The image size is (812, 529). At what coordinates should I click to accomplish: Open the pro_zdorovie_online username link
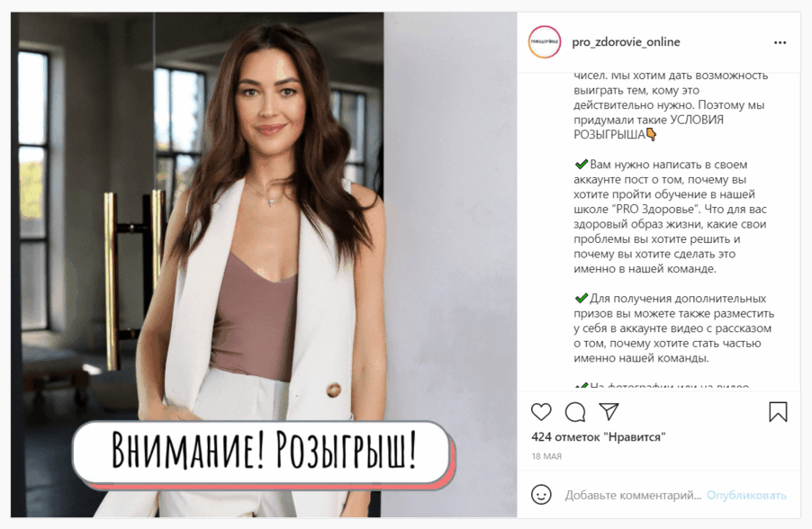tap(626, 42)
